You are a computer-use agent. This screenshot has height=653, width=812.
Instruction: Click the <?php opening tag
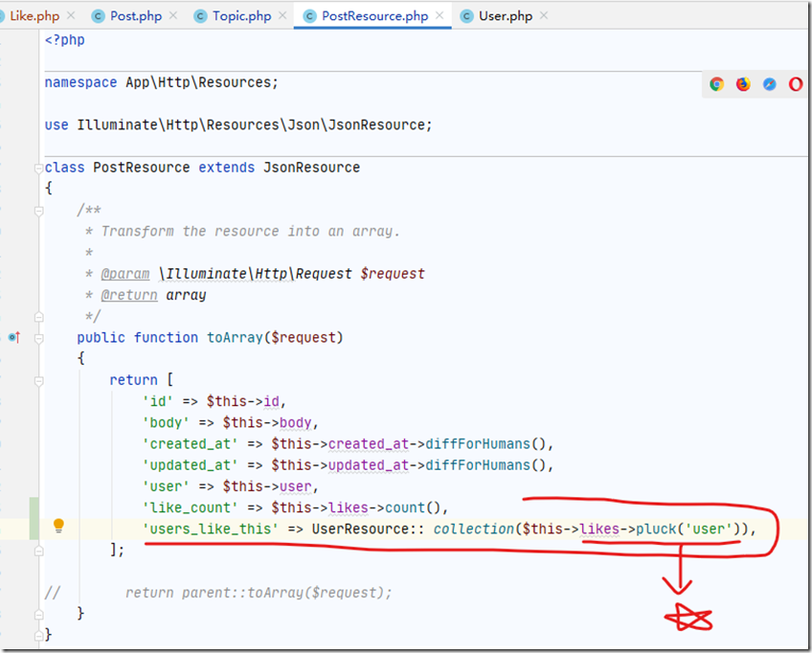point(65,40)
